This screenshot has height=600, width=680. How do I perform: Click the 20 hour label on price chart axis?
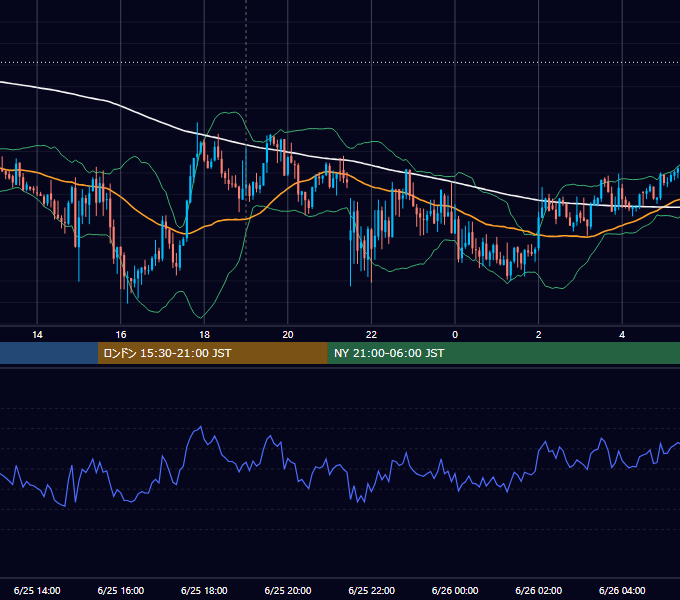288,335
